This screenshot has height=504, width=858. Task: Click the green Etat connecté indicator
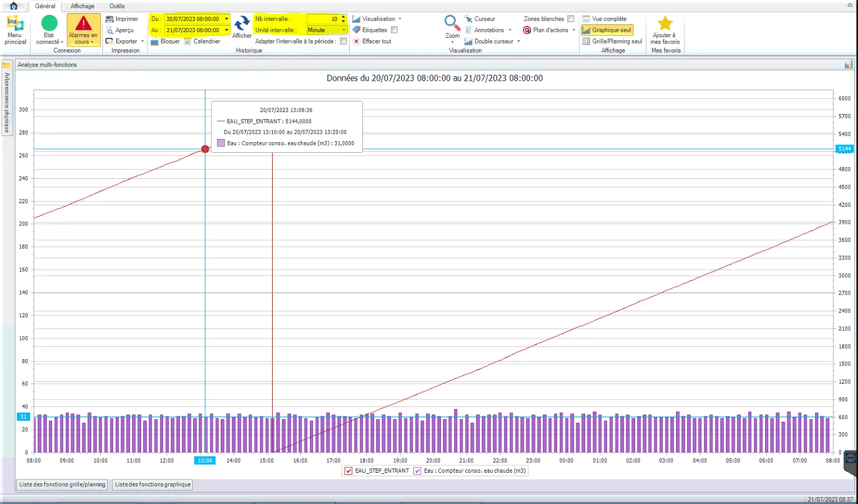click(x=49, y=23)
